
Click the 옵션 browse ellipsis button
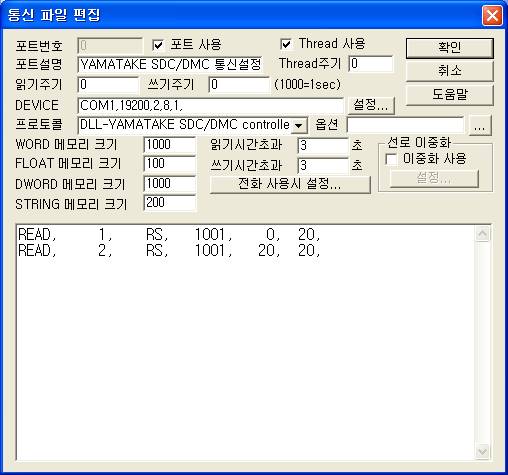point(479,126)
